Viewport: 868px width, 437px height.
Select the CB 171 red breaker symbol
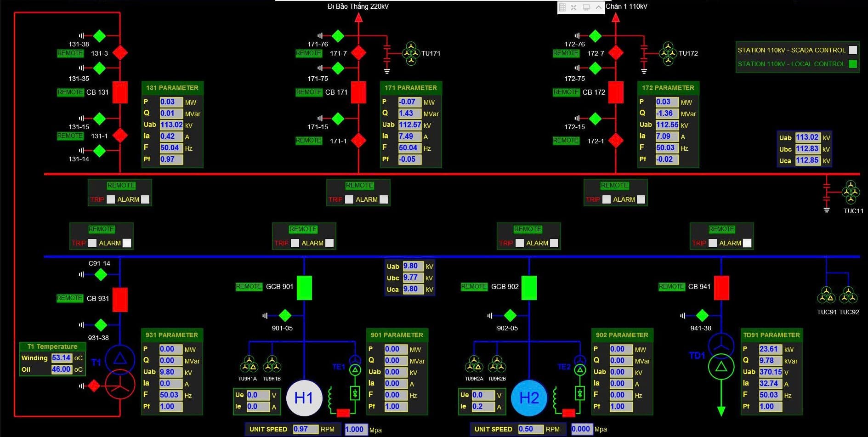[x=358, y=92]
